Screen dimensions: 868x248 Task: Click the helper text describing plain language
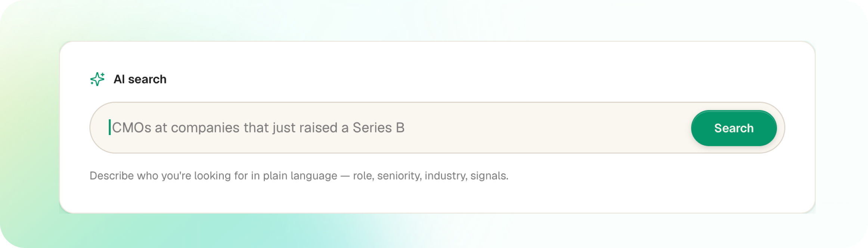click(299, 175)
